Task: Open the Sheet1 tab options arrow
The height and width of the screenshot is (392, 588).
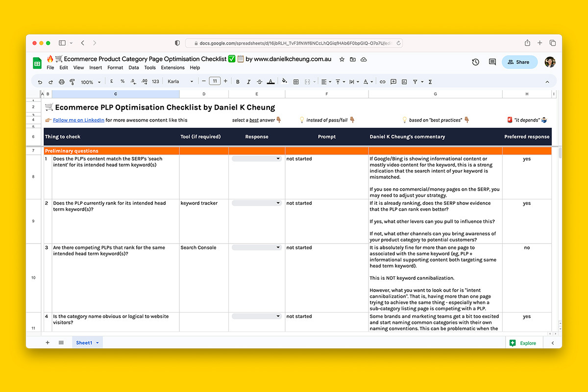Action: [98, 343]
